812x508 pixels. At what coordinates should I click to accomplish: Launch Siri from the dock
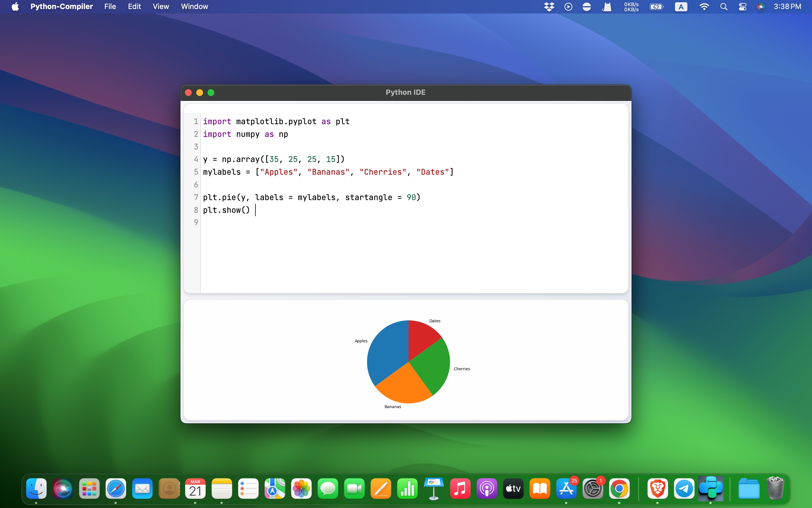63,488
